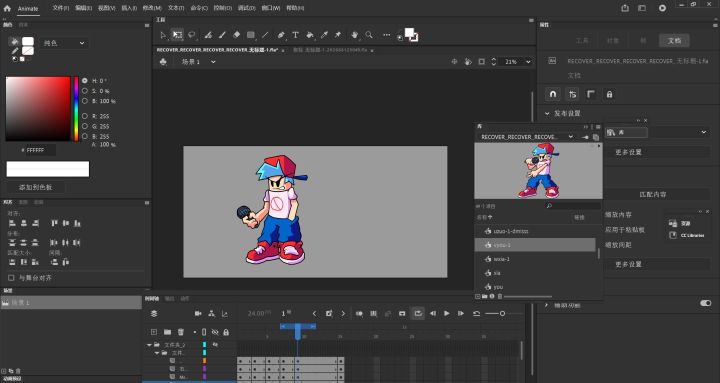This screenshot has width=720, height=383.
Task: Toggle the switch at Properties panel bottom
Action: (x=705, y=303)
